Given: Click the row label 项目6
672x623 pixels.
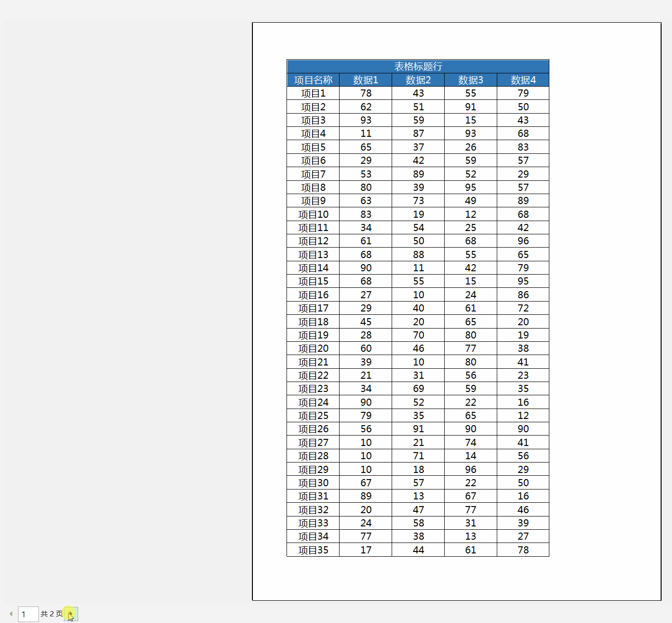Looking at the screenshot, I should pos(314,160).
